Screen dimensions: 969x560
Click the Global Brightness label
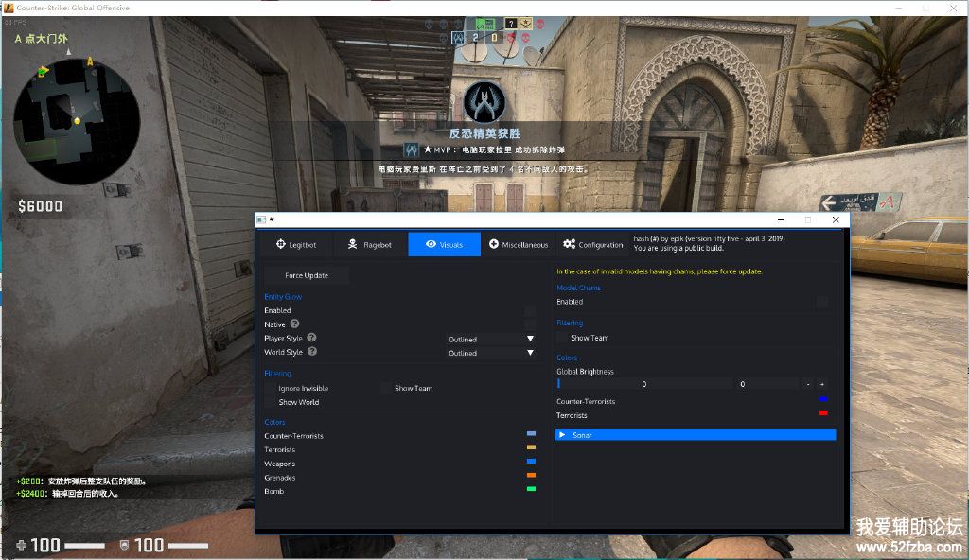pyautogui.click(x=585, y=372)
